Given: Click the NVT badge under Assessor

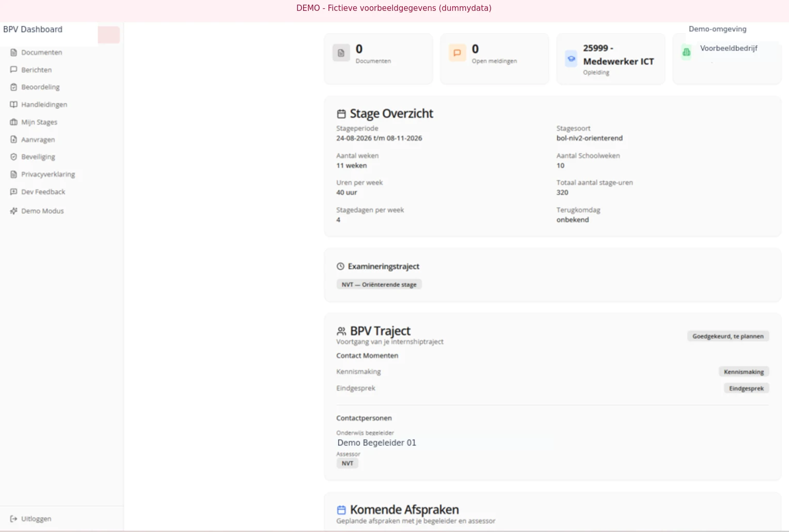Looking at the screenshot, I should [x=348, y=463].
